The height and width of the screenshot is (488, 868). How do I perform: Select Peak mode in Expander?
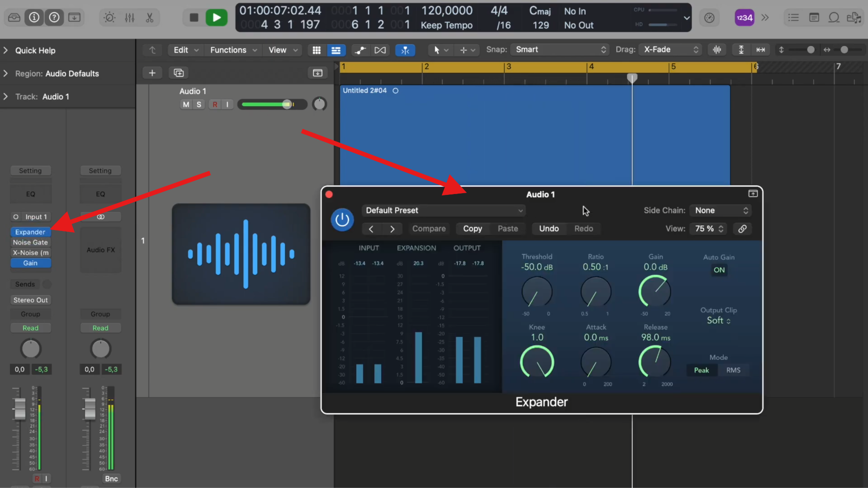pyautogui.click(x=701, y=370)
